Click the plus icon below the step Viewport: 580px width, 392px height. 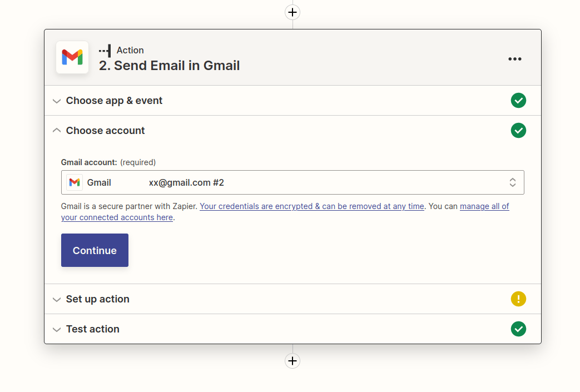pyautogui.click(x=292, y=361)
